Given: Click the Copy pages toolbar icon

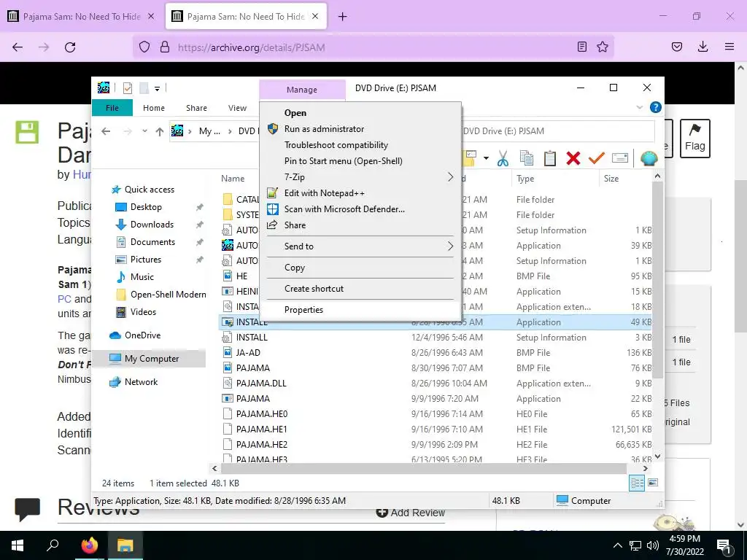Looking at the screenshot, I should [x=527, y=158].
